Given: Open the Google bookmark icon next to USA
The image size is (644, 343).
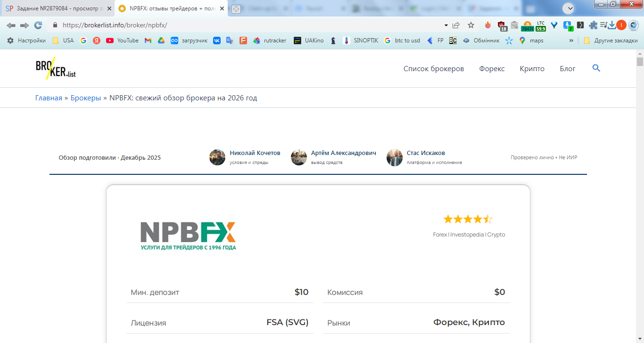Looking at the screenshot, I should (83, 41).
